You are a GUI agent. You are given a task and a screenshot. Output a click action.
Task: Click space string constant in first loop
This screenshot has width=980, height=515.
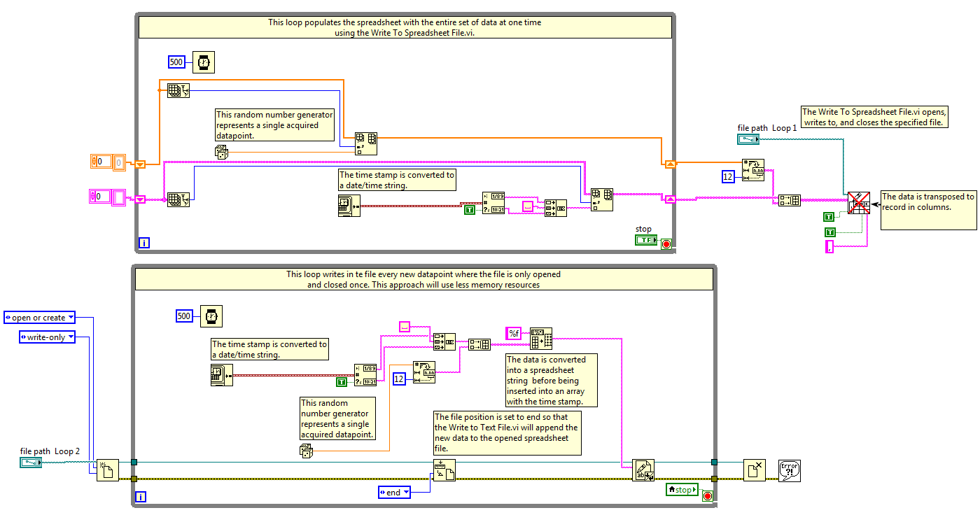point(528,206)
